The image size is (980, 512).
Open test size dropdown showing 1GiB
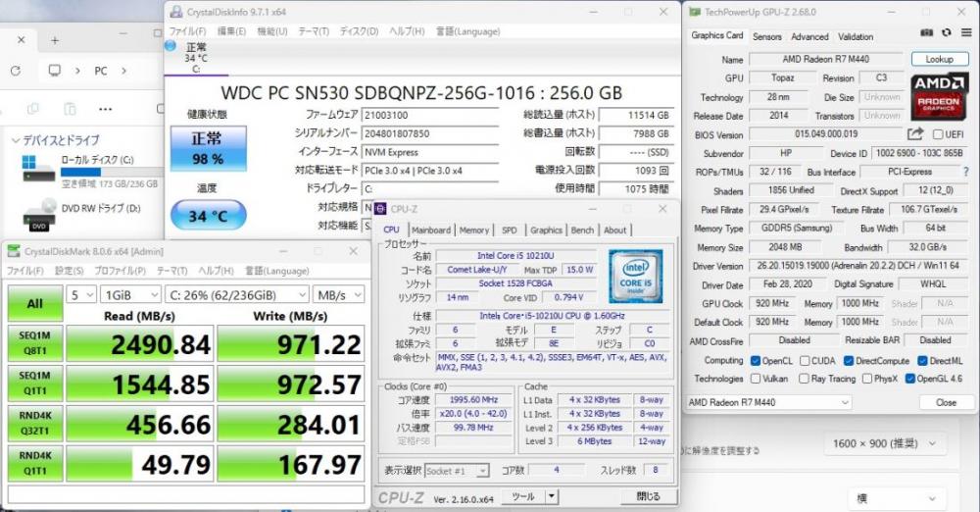(131, 294)
